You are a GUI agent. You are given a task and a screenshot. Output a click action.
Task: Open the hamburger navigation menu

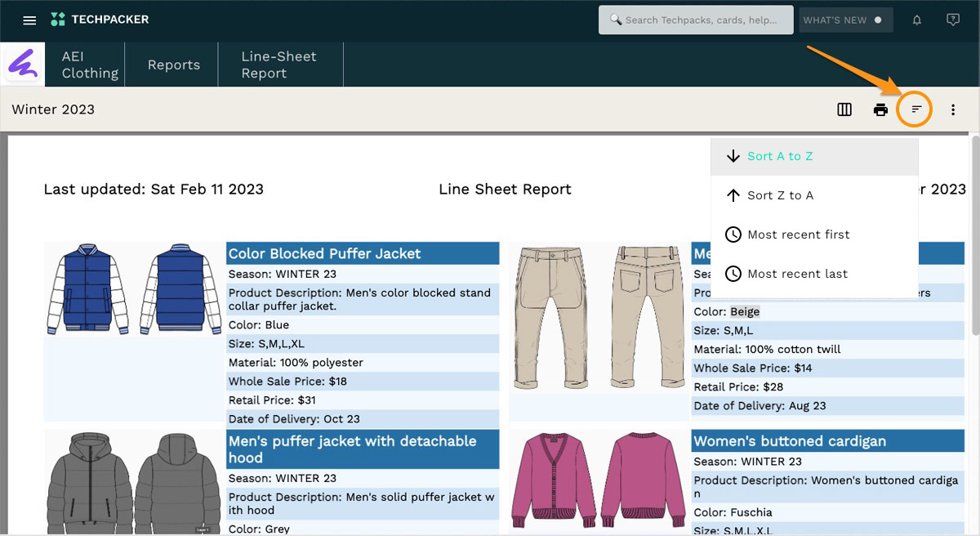pyautogui.click(x=29, y=20)
